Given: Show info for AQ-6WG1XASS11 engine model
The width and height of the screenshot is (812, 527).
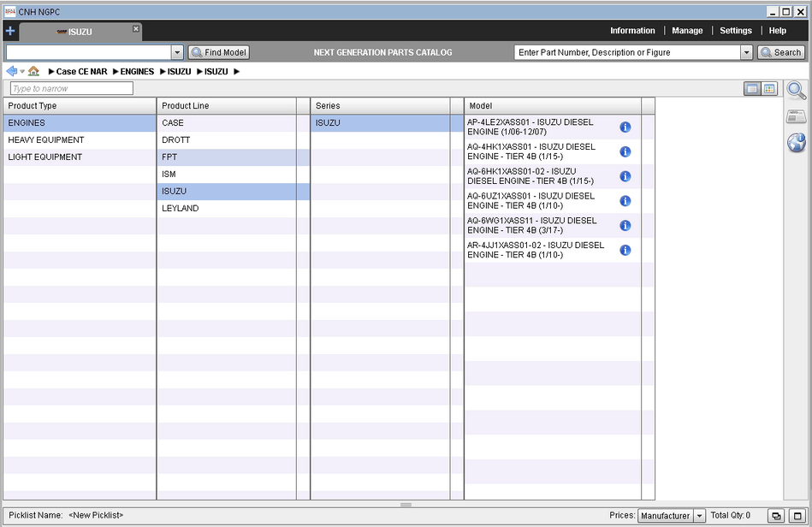Looking at the screenshot, I should pyautogui.click(x=625, y=226).
